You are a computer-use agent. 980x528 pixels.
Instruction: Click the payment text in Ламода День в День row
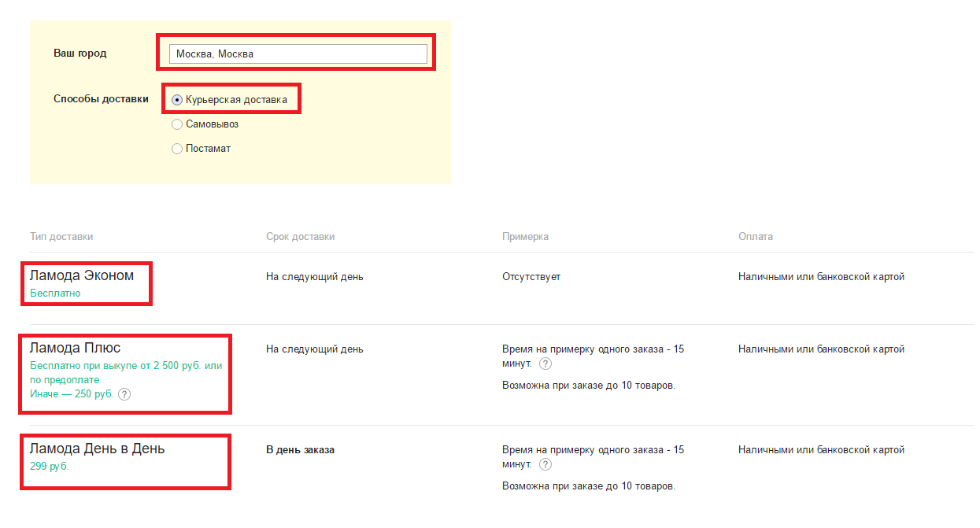point(821,450)
